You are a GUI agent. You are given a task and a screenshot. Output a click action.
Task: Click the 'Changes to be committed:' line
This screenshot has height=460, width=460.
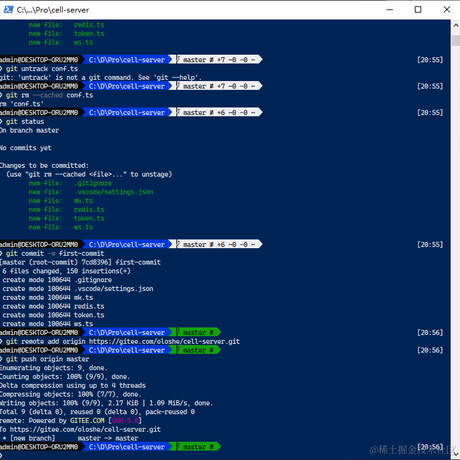point(44,166)
